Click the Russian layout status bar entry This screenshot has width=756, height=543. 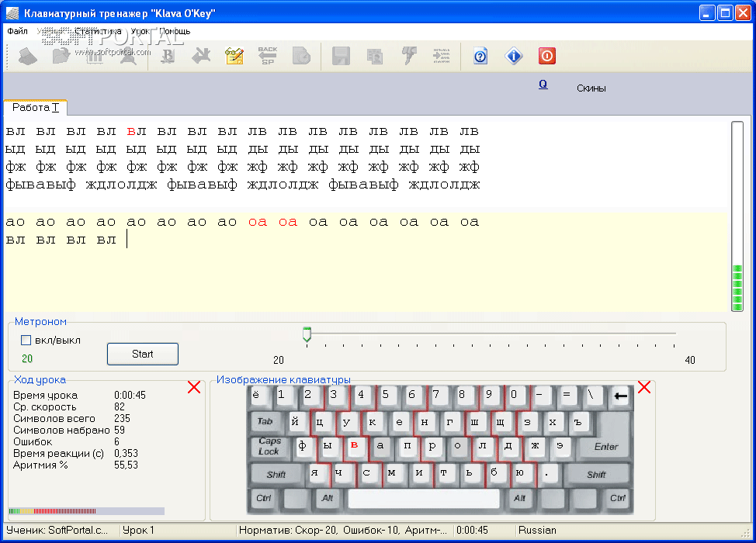click(x=537, y=531)
